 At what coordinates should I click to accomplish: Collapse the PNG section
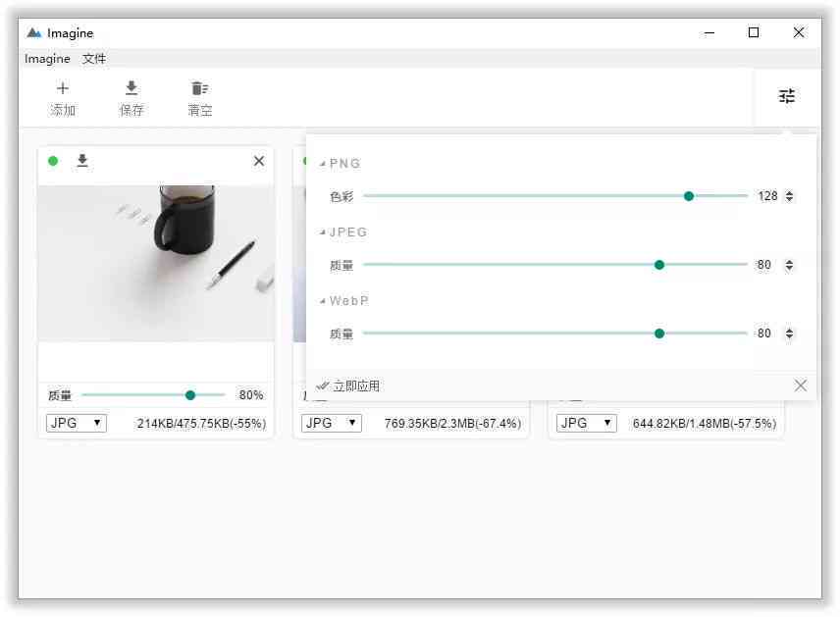point(323,164)
